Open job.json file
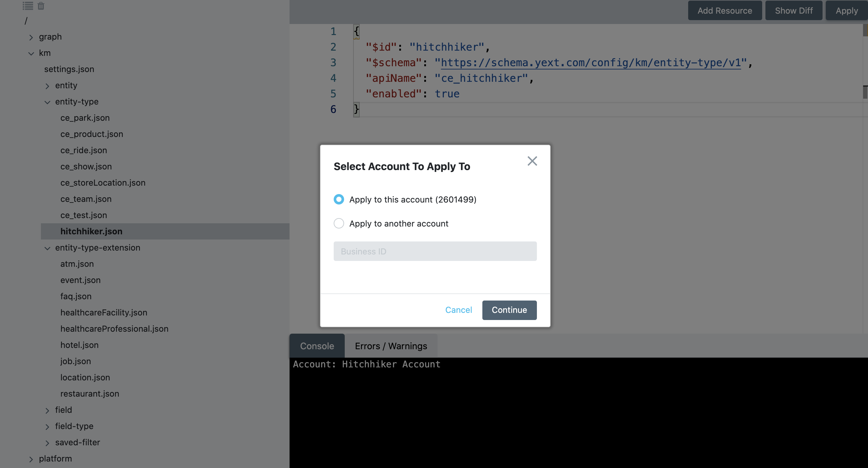 [x=76, y=361]
